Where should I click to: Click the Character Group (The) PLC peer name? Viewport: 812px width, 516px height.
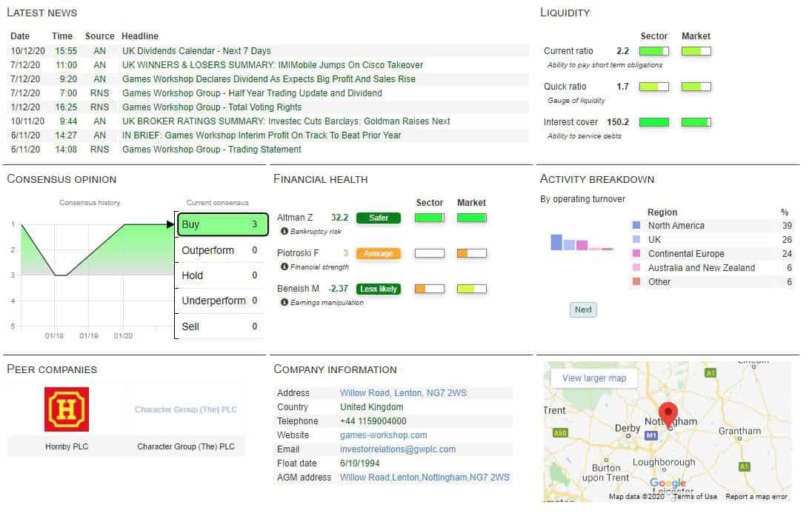point(186,446)
